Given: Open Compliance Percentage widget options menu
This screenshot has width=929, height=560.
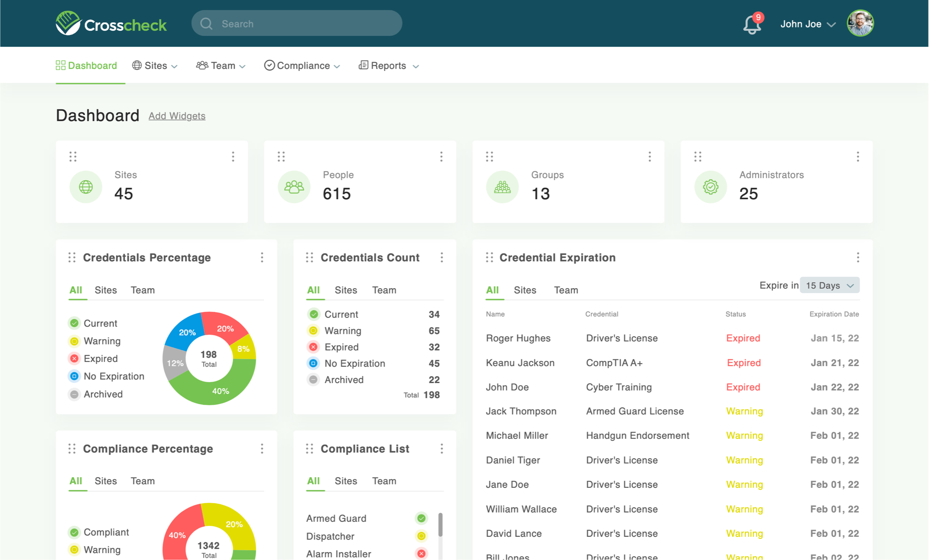Looking at the screenshot, I should [262, 448].
